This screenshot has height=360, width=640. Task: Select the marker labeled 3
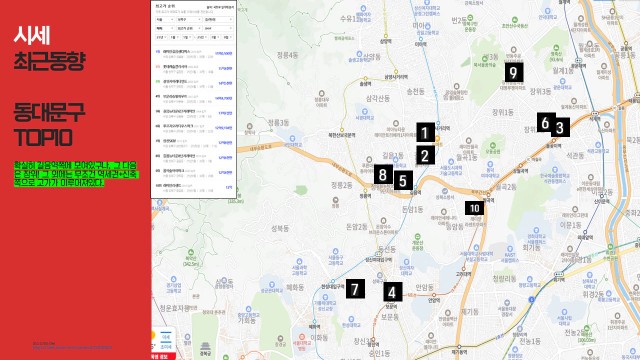560,127
